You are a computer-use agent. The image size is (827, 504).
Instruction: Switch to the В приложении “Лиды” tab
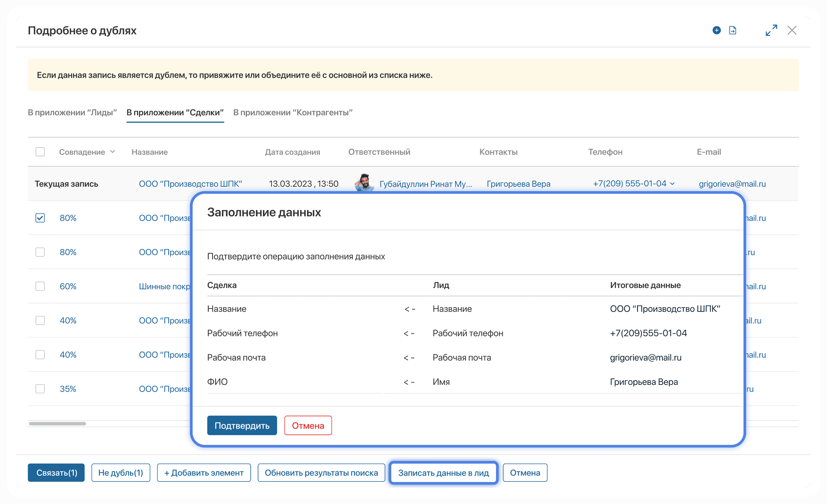coord(72,113)
